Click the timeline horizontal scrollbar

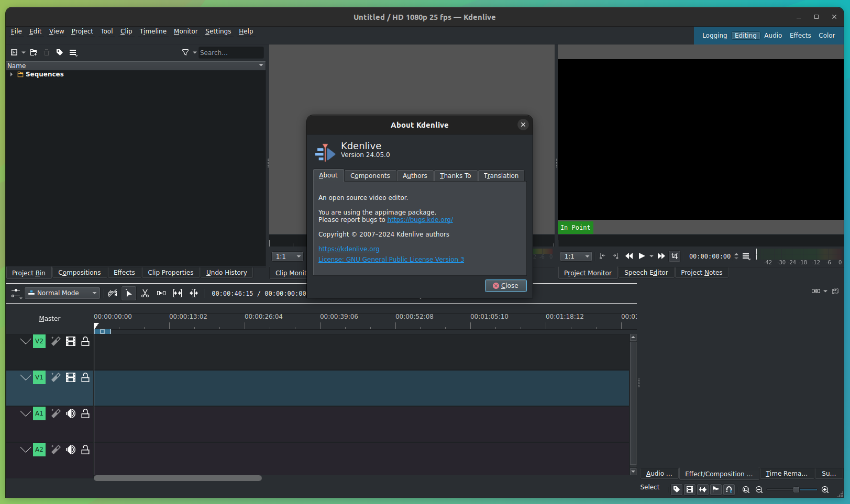(x=178, y=478)
